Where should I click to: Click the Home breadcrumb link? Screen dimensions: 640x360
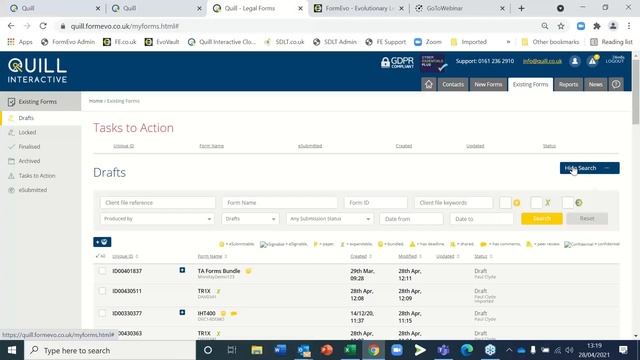[96, 101]
